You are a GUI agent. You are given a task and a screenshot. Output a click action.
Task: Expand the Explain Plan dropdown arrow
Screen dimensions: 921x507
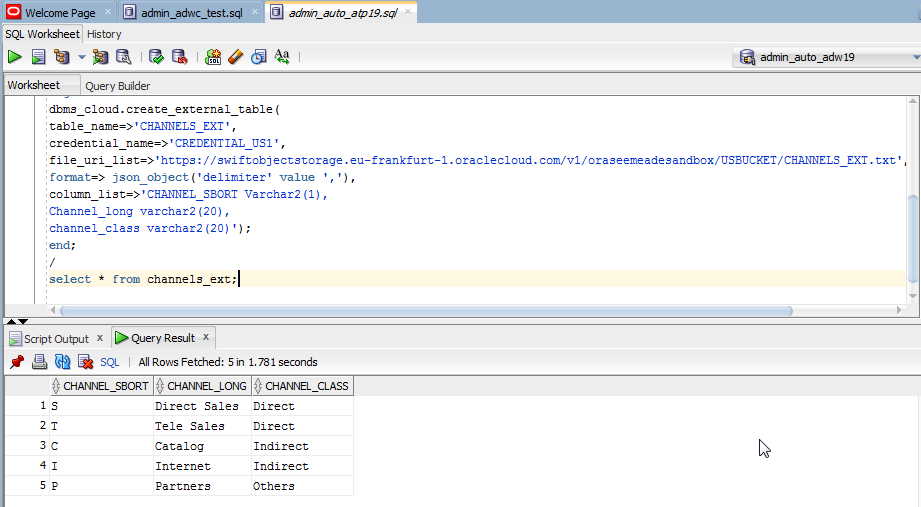[82, 57]
